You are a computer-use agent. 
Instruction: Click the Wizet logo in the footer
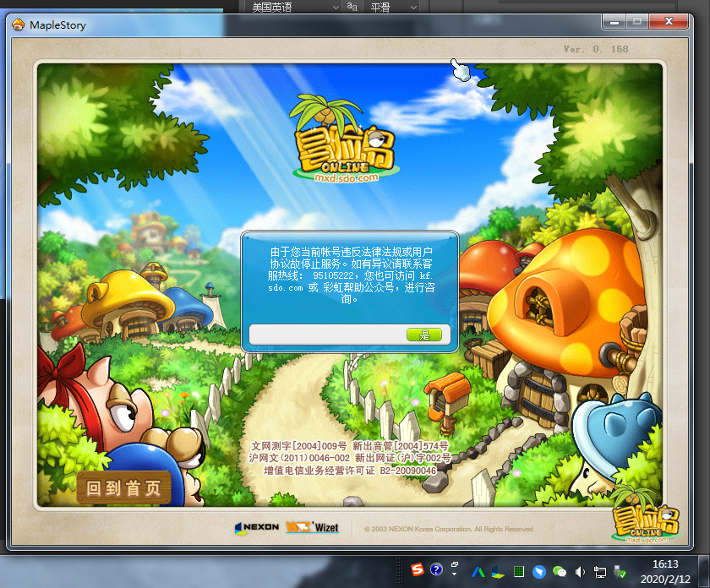pyautogui.click(x=313, y=527)
